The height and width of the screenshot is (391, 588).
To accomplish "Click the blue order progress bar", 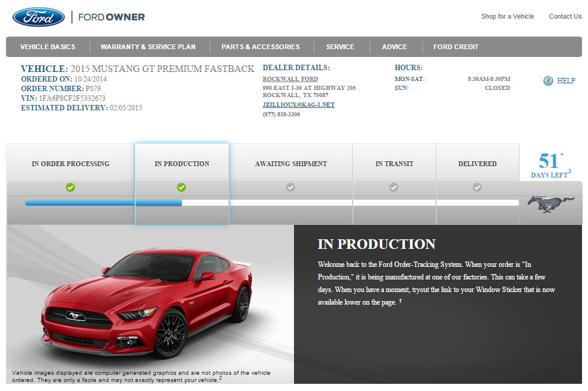I will click(103, 203).
